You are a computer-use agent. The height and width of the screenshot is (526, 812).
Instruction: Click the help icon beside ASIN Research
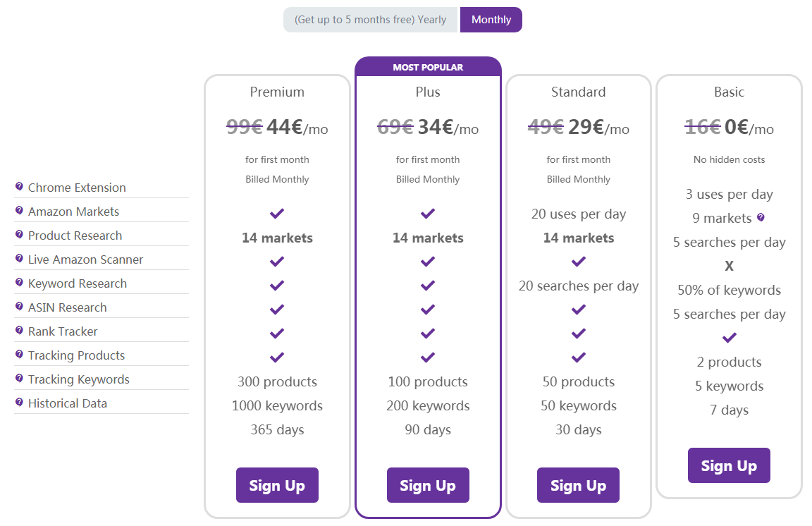(x=19, y=306)
